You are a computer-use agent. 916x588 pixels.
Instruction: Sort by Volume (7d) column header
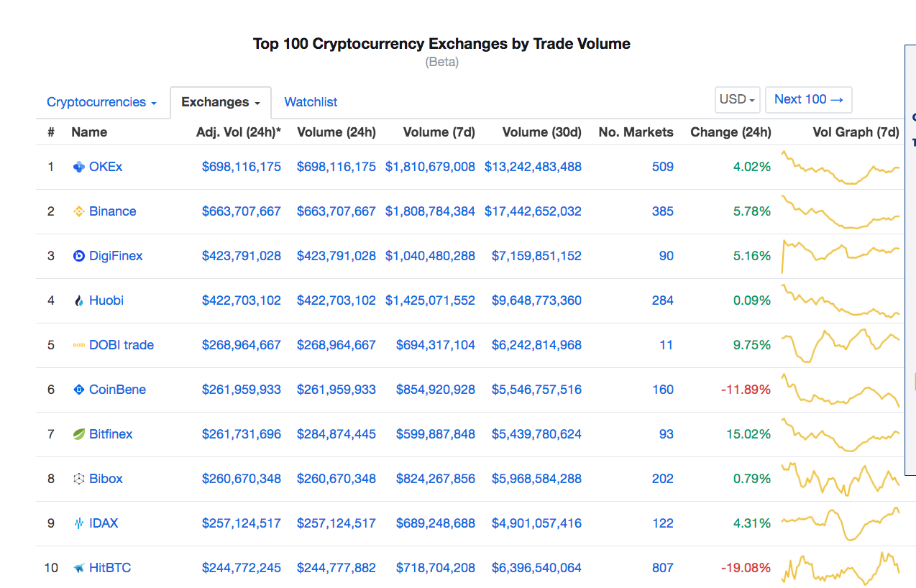(x=439, y=132)
